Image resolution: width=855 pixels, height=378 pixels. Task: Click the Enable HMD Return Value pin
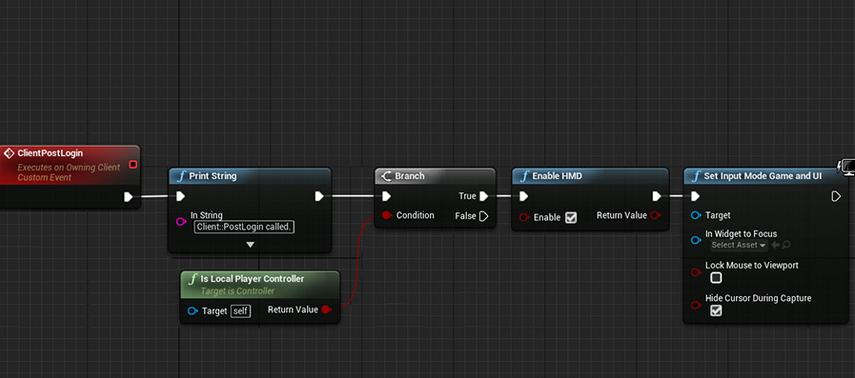coord(655,215)
